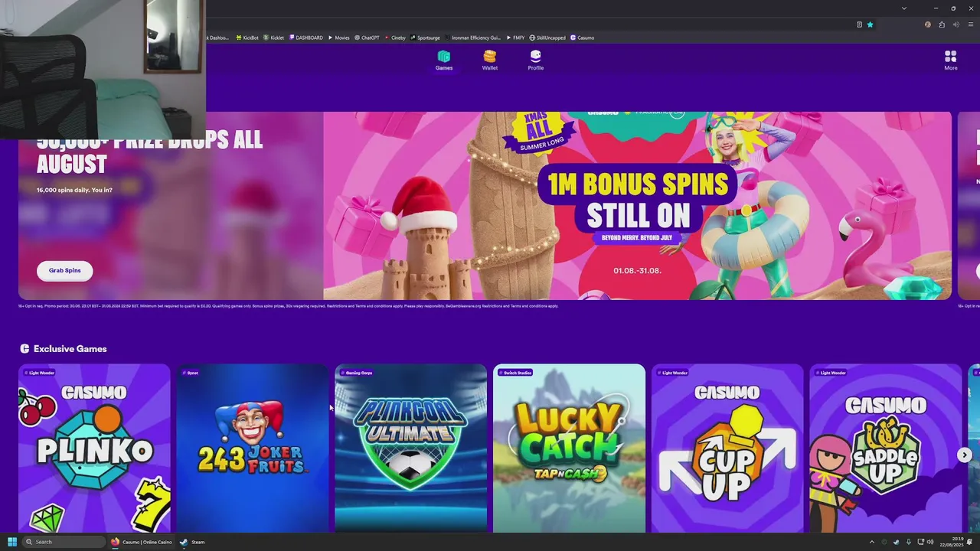Viewport: 980px width, 551px height.
Task: Open the Sportsurge bookmark
Action: click(426, 37)
